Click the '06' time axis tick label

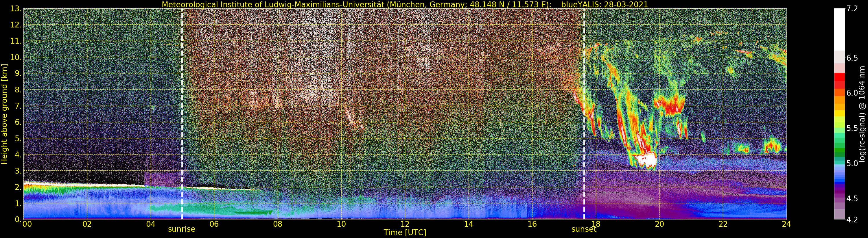coord(214,224)
